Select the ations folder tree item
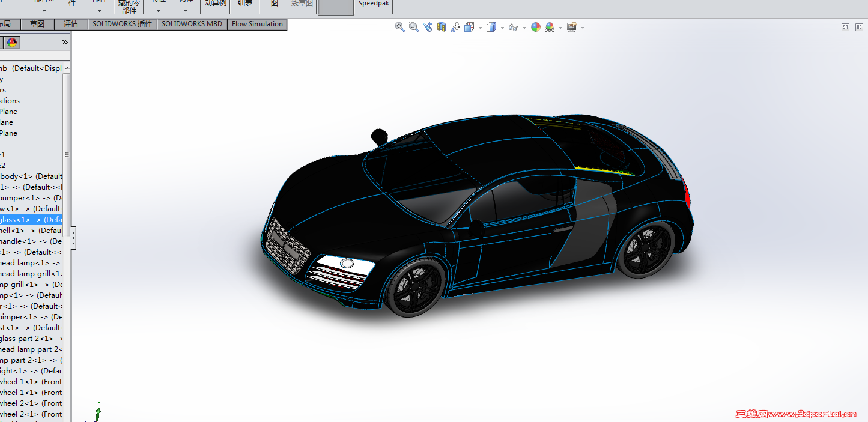 point(10,101)
